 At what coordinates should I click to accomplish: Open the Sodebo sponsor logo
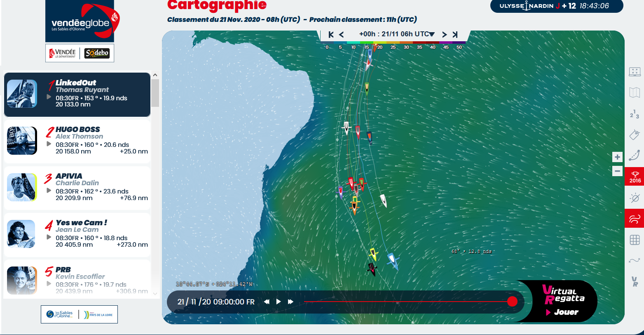97,53
